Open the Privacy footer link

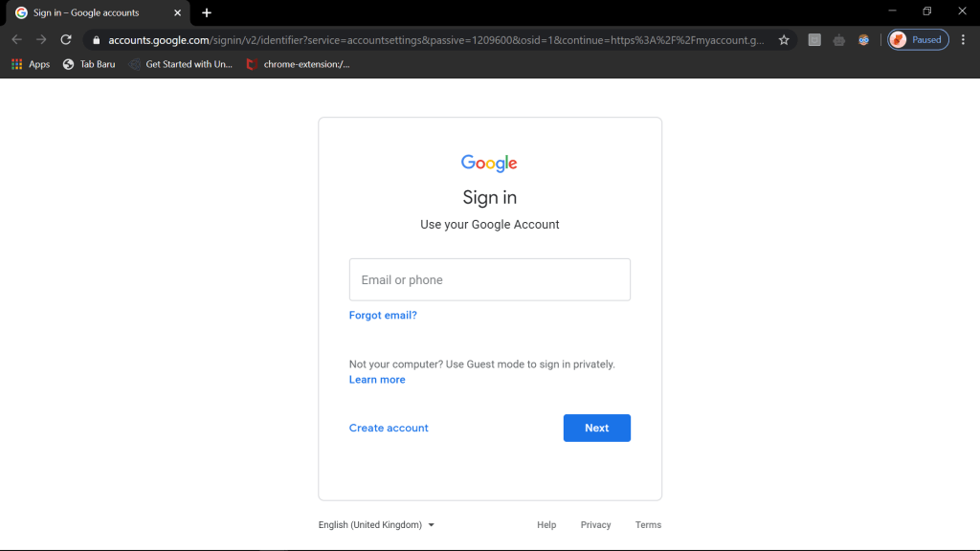point(595,525)
